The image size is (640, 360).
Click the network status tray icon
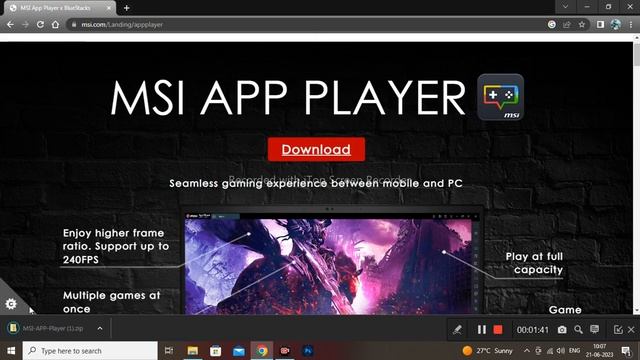tap(550, 351)
